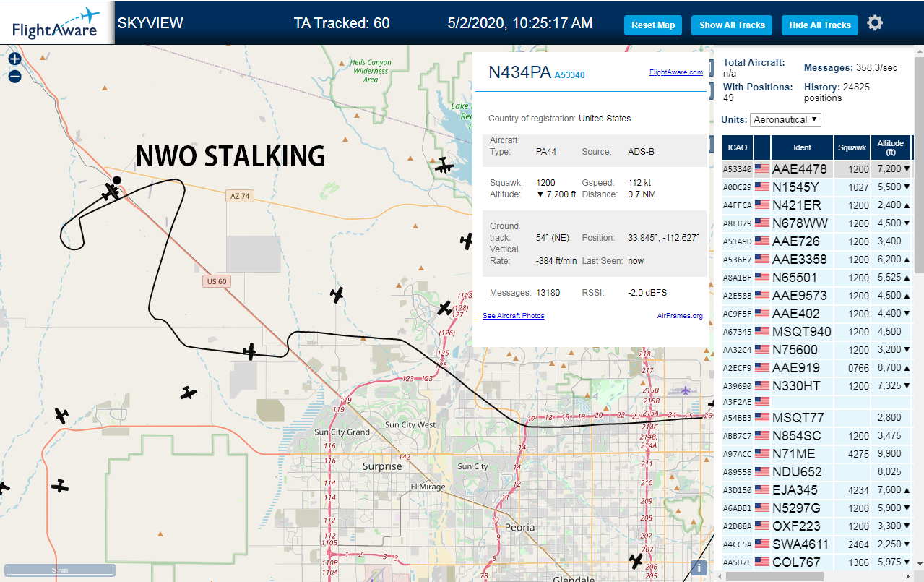Select the N330HT aircraft row
Image resolution: width=924 pixels, height=582 pixels.
click(x=816, y=386)
